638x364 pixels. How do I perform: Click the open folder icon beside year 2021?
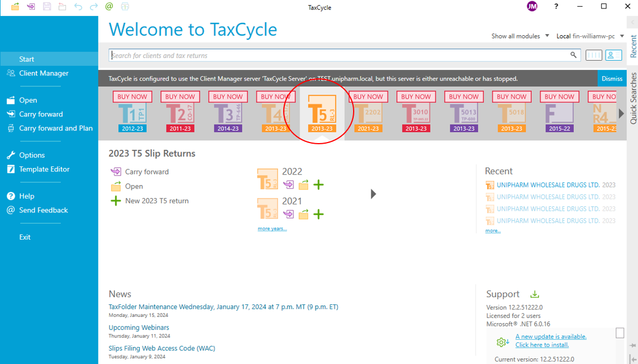coord(304,214)
